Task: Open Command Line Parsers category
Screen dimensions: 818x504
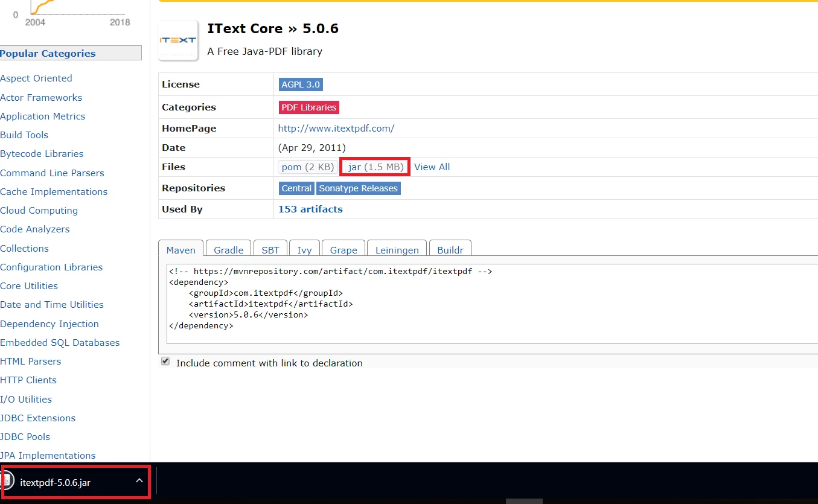Action: (x=52, y=173)
